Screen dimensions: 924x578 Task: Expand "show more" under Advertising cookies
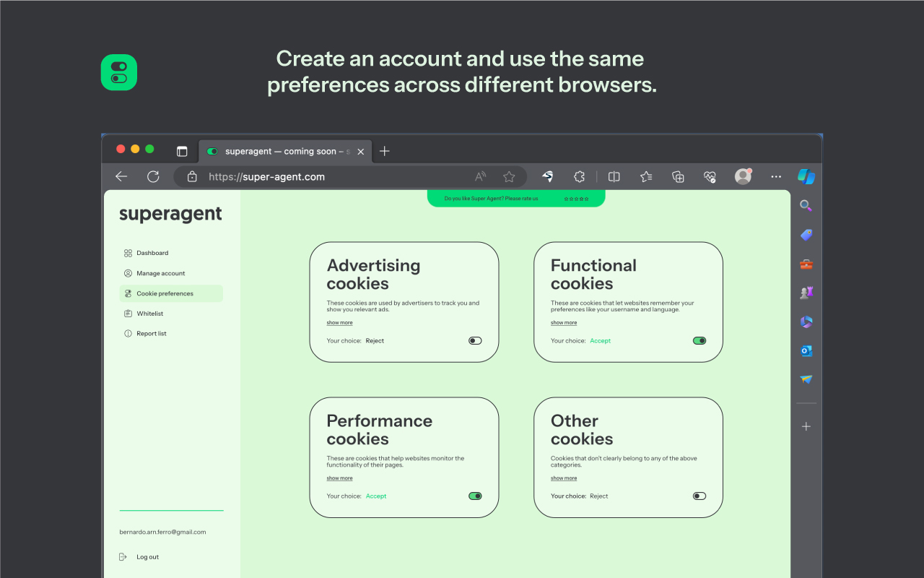[339, 323]
